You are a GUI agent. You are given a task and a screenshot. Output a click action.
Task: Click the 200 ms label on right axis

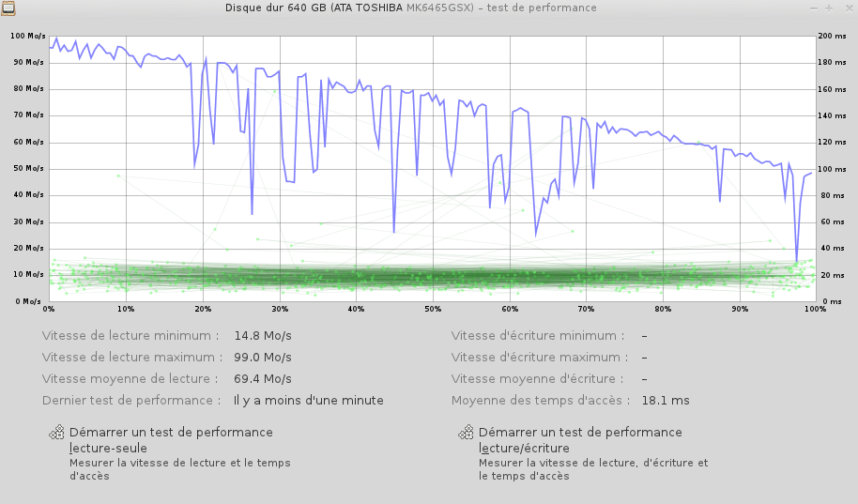pos(832,36)
